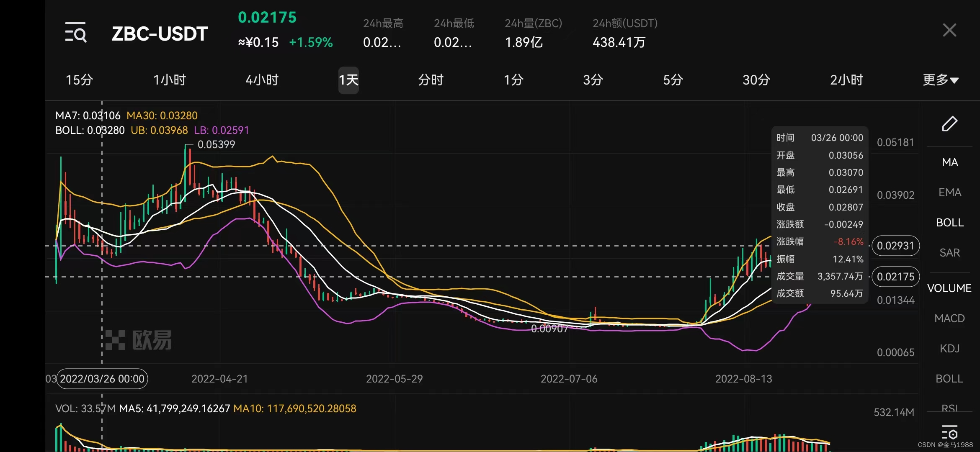980x452 pixels.
Task: Enable the SAR overlay indicator
Action: (949, 253)
